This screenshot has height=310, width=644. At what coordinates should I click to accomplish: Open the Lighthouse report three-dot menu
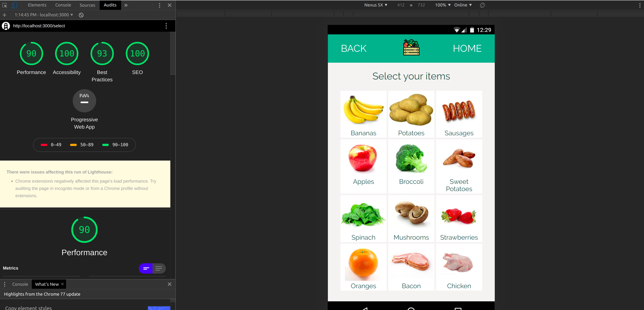tap(166, 26)
